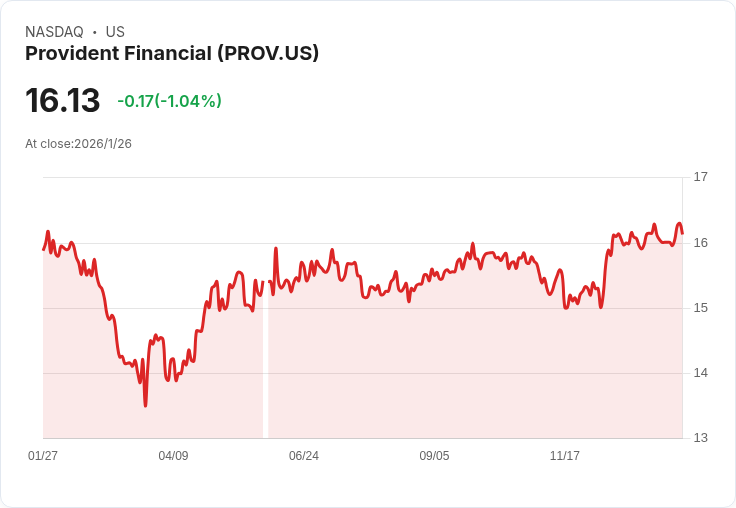Click the -0.17(-1.04%) price change
This screenshot has width=736, height=508.
[x=169, y=101]
